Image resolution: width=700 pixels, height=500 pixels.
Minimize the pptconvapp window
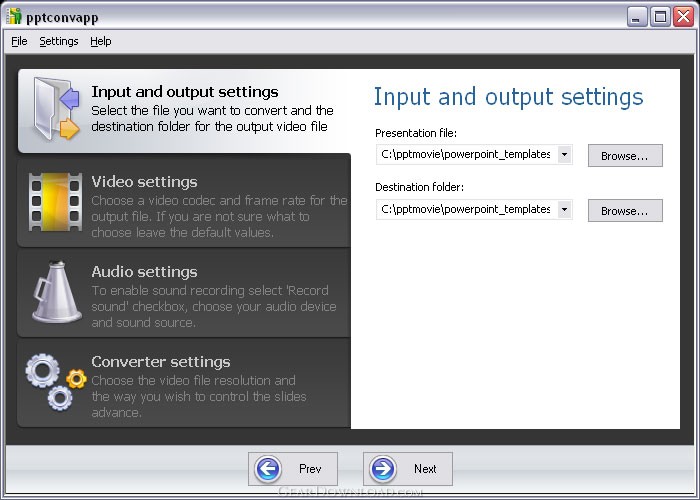(637, 17)
